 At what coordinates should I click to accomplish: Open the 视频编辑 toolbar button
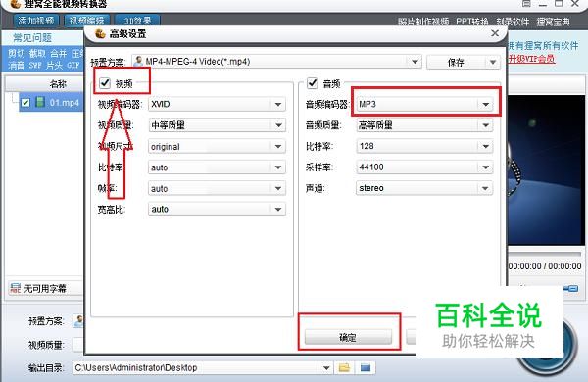point(87,21)
